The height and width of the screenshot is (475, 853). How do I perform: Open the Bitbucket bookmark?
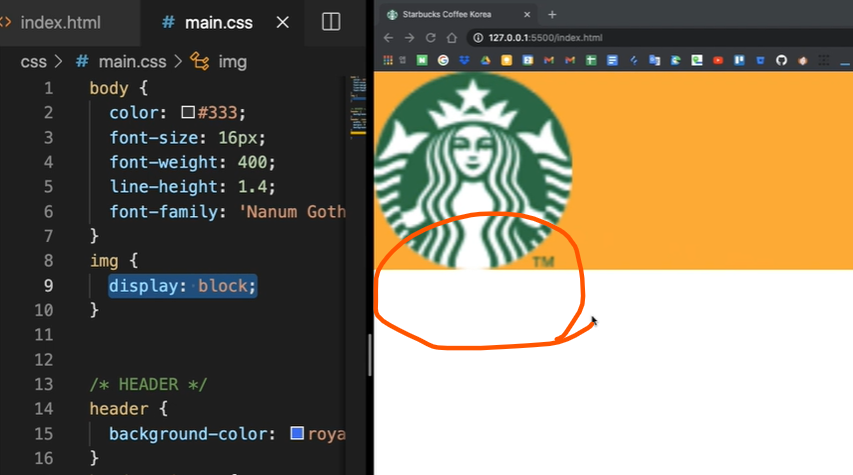click(x=761, y=60)
